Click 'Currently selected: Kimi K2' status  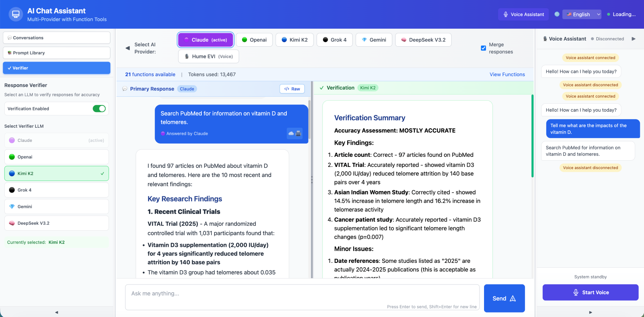coord(57,242)
